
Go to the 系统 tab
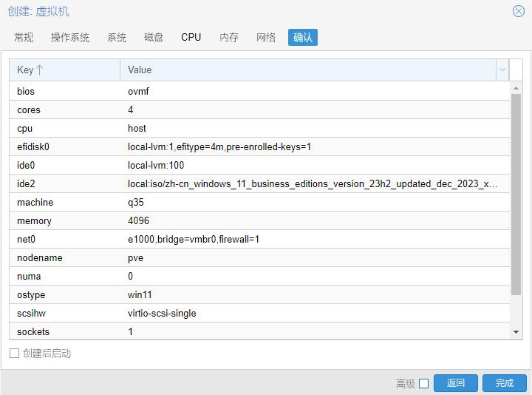117,37
